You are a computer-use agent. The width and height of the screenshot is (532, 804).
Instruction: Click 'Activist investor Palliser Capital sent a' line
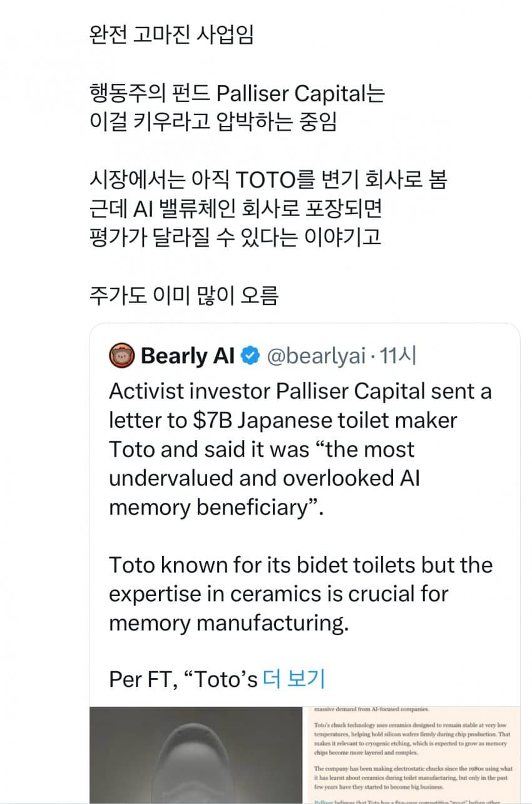click(x=300, y=391)
